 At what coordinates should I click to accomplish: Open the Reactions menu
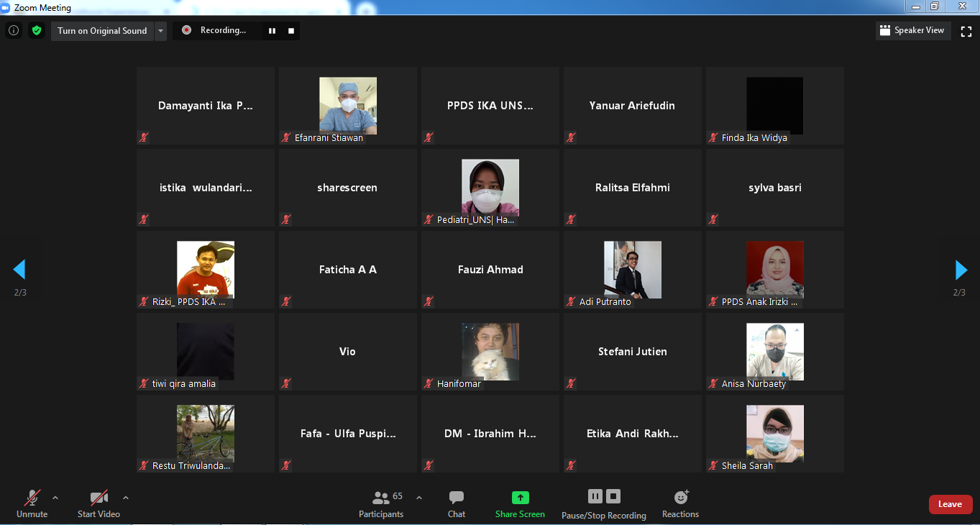click(x=680, y=503)
